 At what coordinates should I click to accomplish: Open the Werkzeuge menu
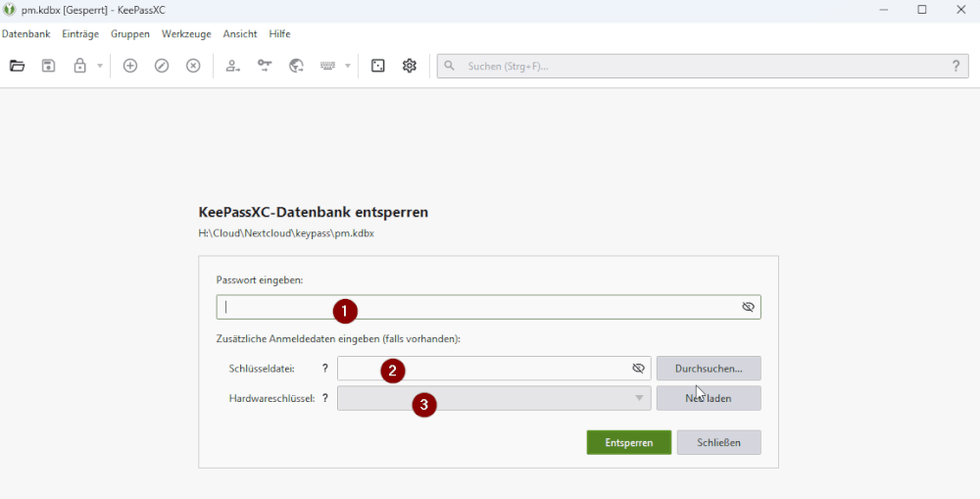coord(186,33)
